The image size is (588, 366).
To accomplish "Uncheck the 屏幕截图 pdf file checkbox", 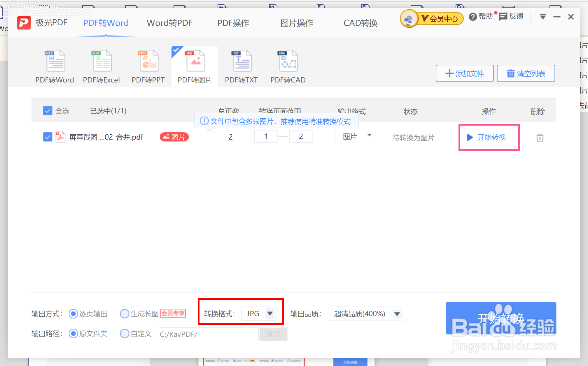I will pos(48,137).
